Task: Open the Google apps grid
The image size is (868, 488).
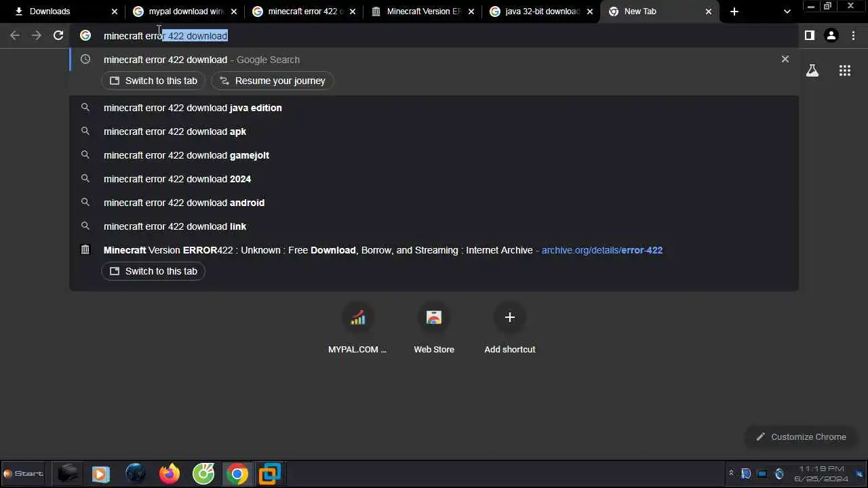Action: tap(845, 70)
